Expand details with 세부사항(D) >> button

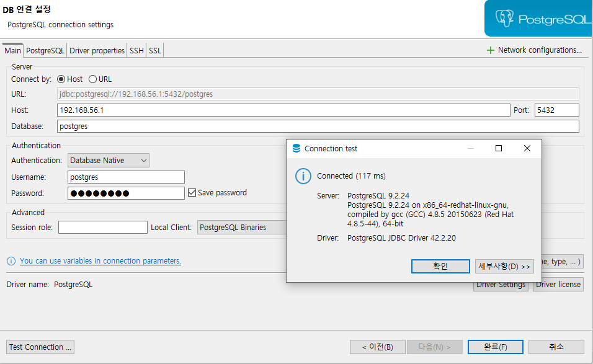coord(504,266)
